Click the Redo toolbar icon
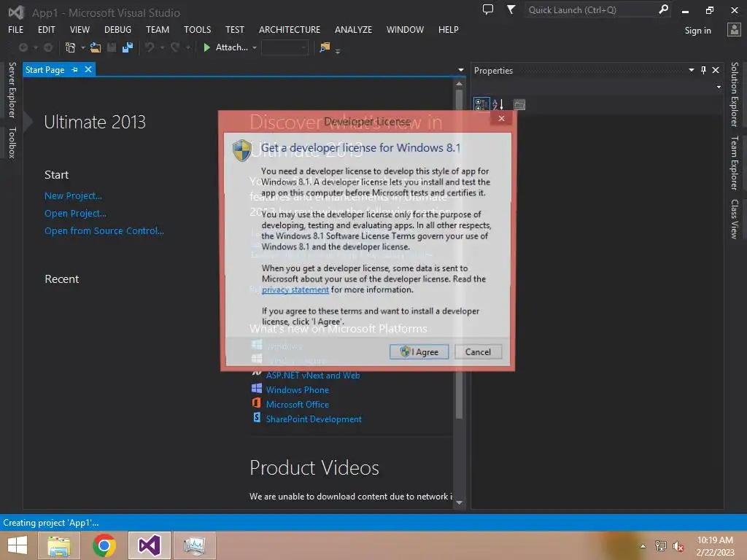The width and height of the screenshot is (747, 560). click(x=175, y=47)
